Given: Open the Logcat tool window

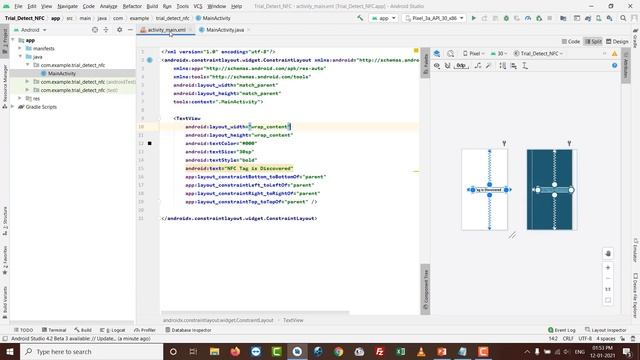Looking at the screenshot, I should 113,330.
